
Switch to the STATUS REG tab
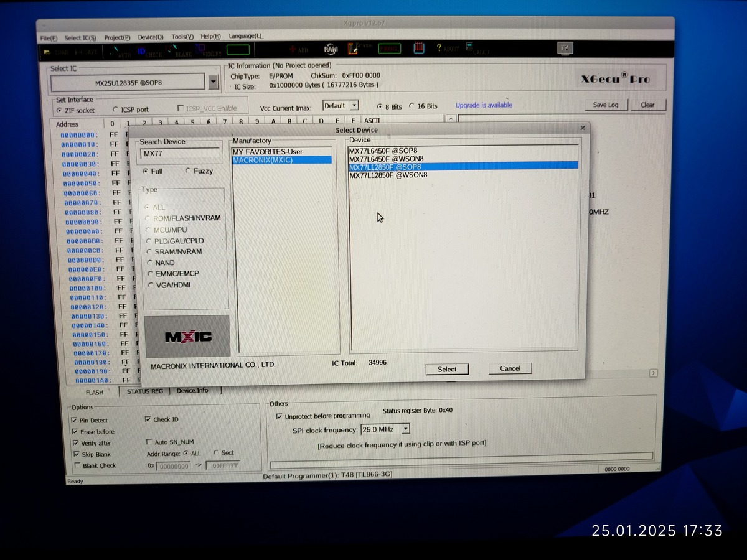click(x=144, y=391)
